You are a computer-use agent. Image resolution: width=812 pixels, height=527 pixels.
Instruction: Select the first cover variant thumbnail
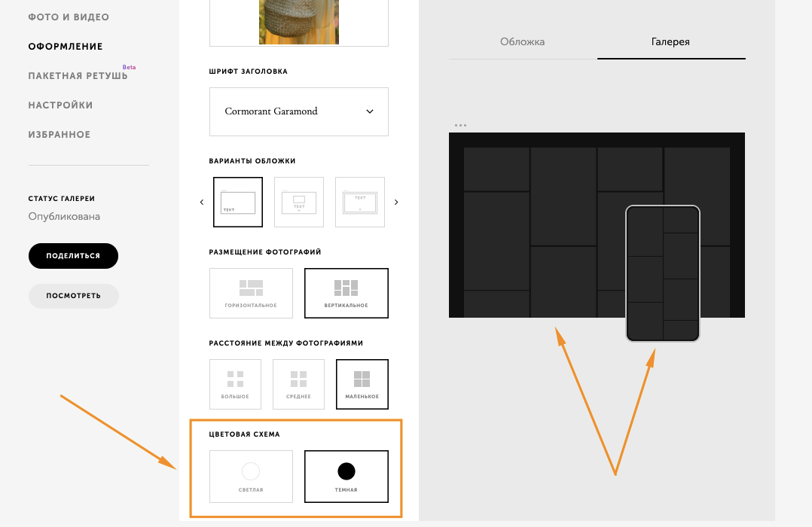238,202
